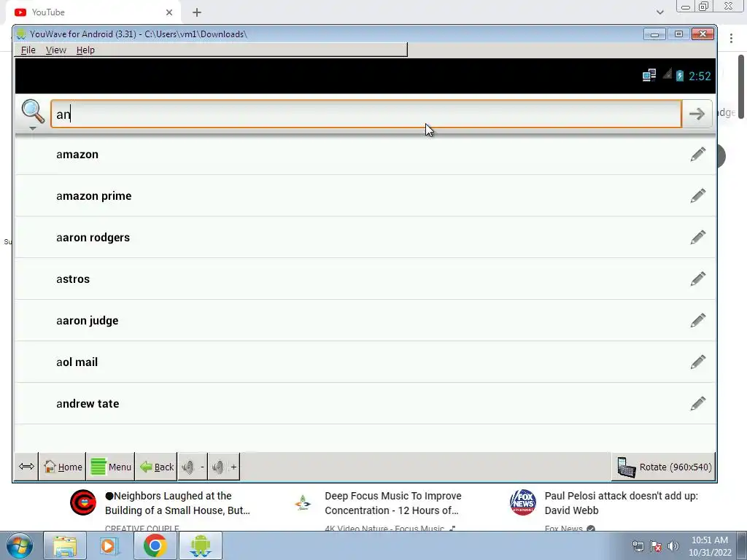Expand the Chrome tab search dropdown
Image resolution: width=747 pixels, height=560 pixels.
pos(659,12)
